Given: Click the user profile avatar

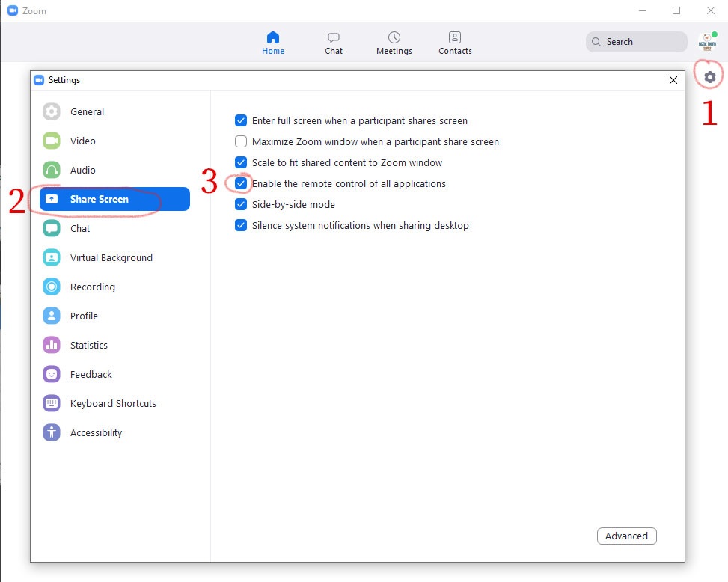Looking at the screenshot, I should (706, 42).
